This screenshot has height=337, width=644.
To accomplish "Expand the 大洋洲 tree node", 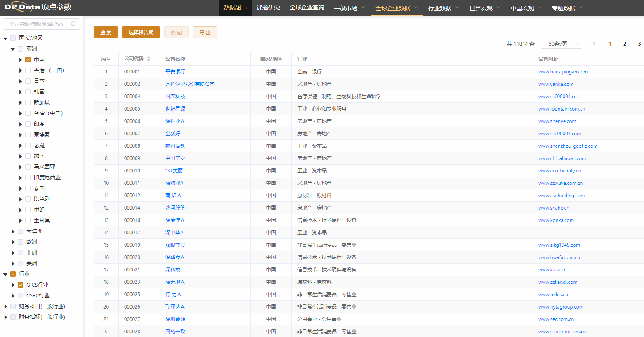I will pos(13,231).
